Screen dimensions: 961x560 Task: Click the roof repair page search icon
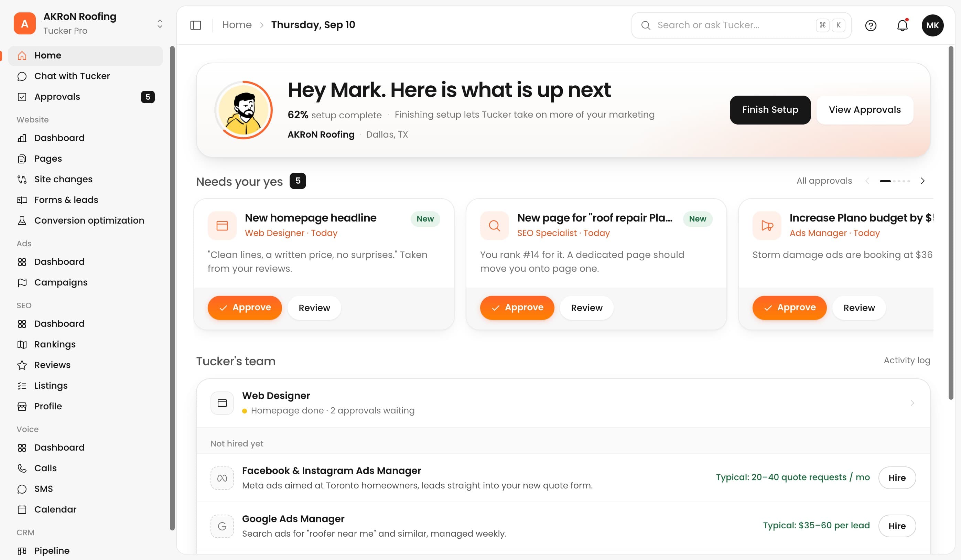point(494,225)
